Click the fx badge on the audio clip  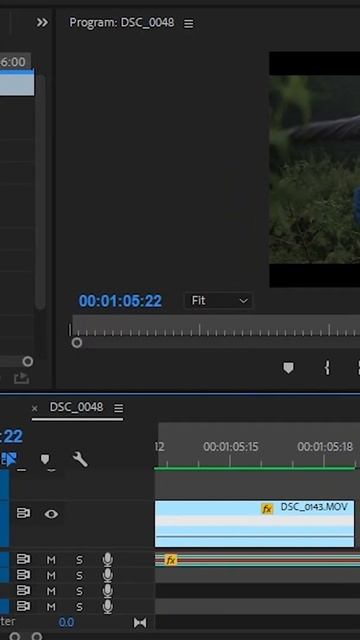[x=171, y=560]
